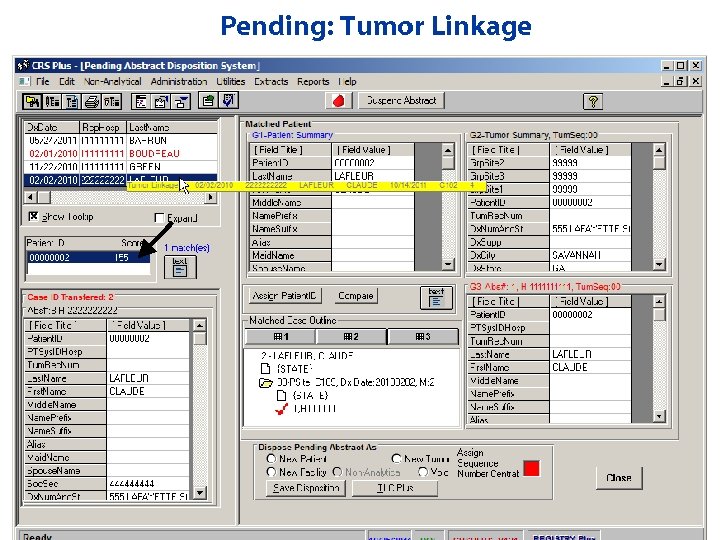
Task: Click the 444444444 SocSec value cell
Action: pyautogui.click(x=148, y=484)
